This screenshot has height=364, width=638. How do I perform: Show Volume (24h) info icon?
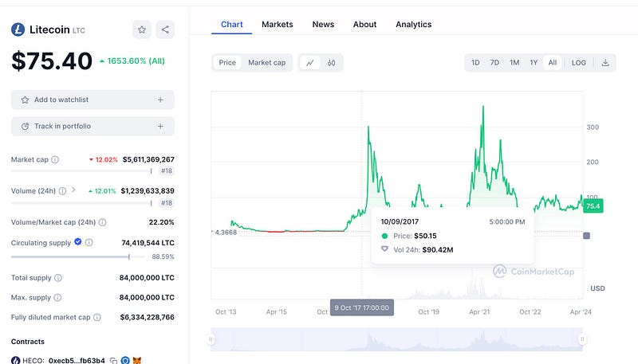click(x=62, y=191)
